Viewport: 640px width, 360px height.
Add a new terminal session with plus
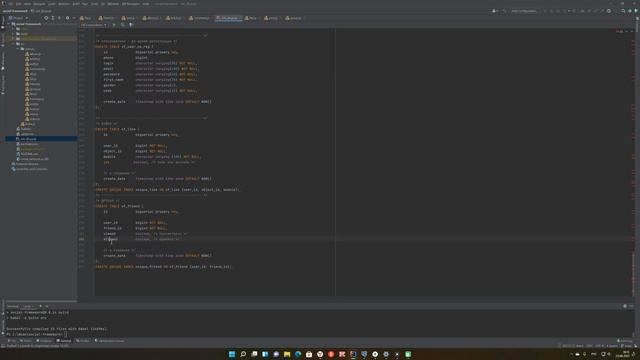[40, 306]
